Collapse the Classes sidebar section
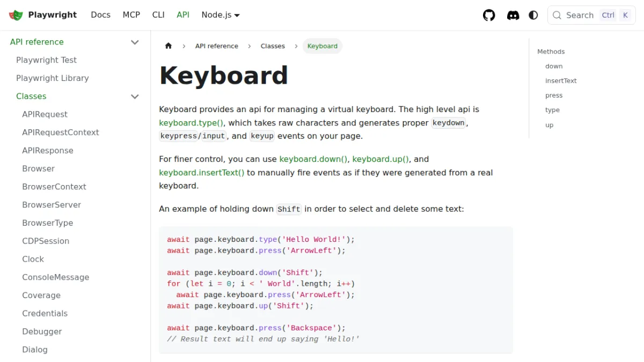This screenshot has height=362, width=644. [x=135, y=97]
